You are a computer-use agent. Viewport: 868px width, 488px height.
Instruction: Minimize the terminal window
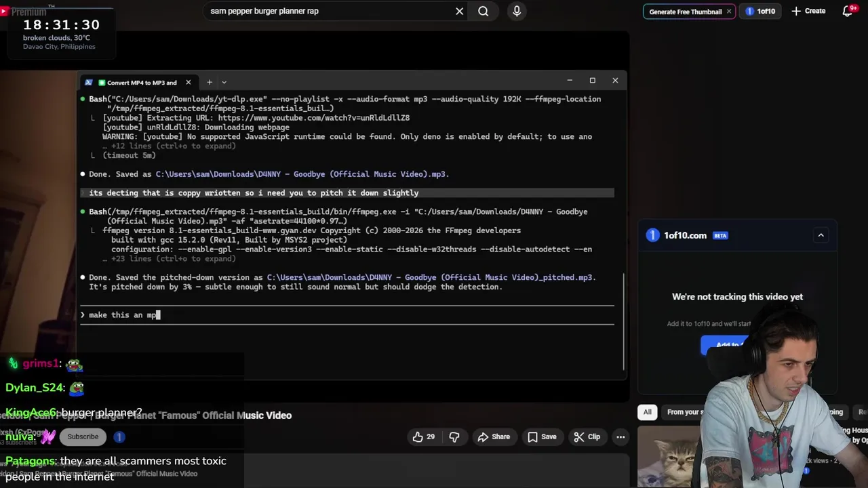click(570, 81)
